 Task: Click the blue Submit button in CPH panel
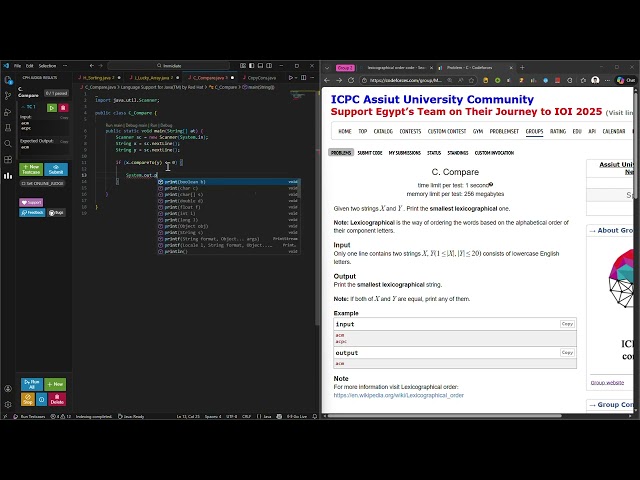point(56,169)
